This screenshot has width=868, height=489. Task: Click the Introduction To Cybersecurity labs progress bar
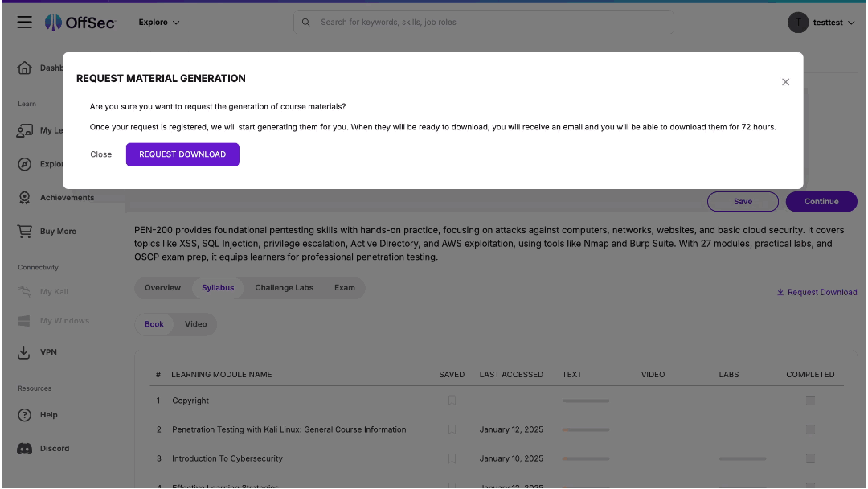pyautogui.click(x=743, y=459)
